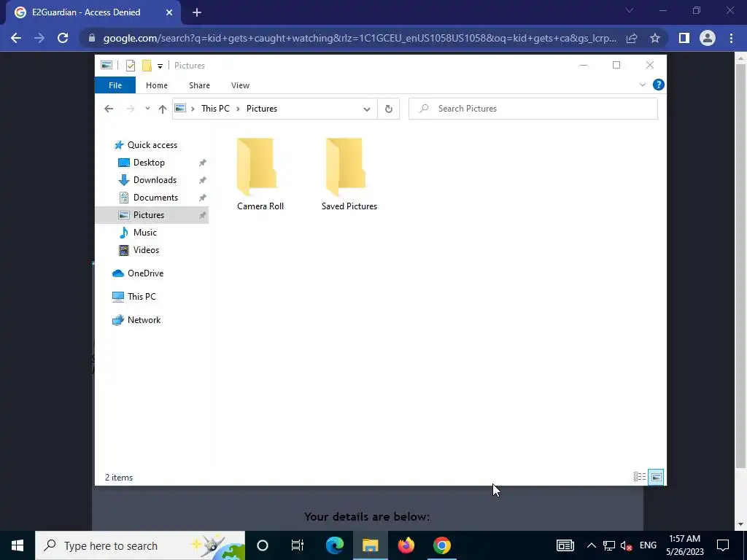Open the Customize Quick Access Toolbar dropdown
747x560 pixels.
[160, 66]
